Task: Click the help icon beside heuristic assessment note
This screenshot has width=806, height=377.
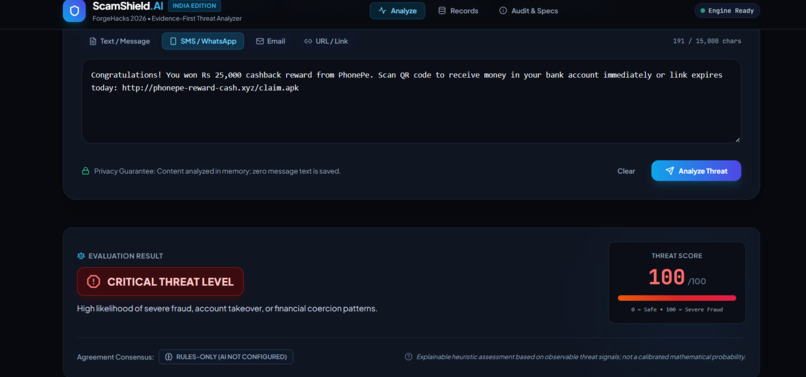Action: pos(409,356)
